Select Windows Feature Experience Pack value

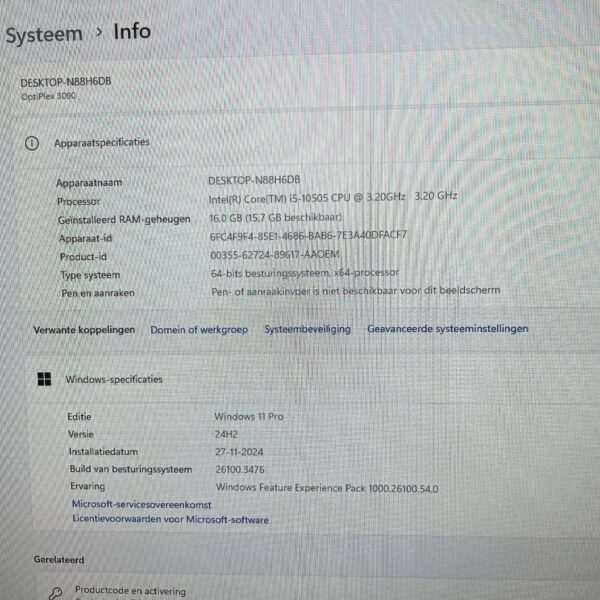click(x=327, y=488)
